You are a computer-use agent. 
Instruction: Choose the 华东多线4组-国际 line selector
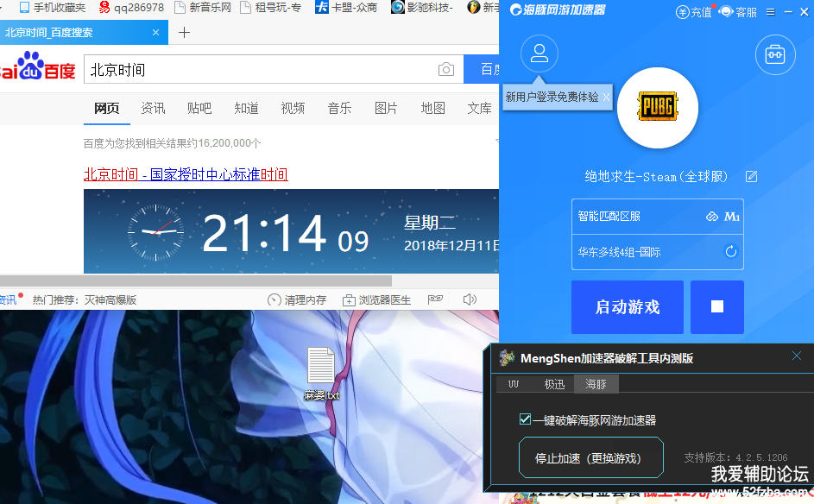[x=657, y=252]
